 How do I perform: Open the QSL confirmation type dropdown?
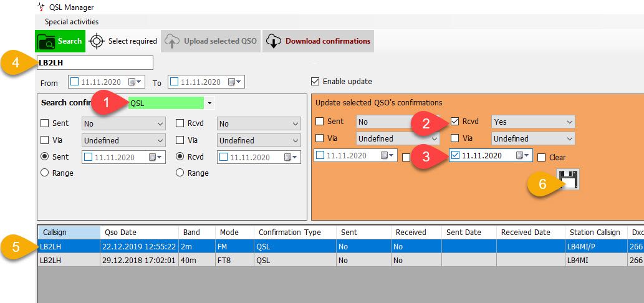(x=209, y=103)
